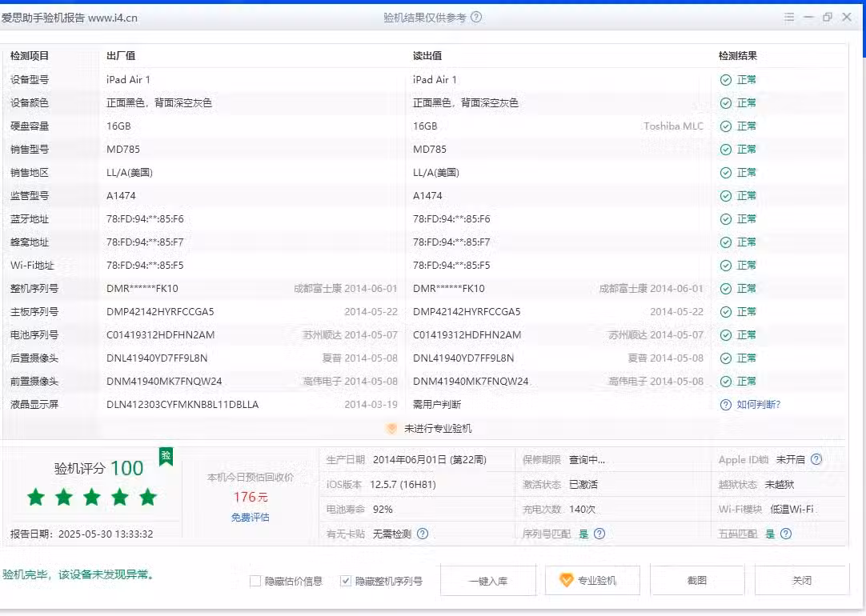Click the 读出值 column header
Screen dimensions: 866x616
(427, 56)
